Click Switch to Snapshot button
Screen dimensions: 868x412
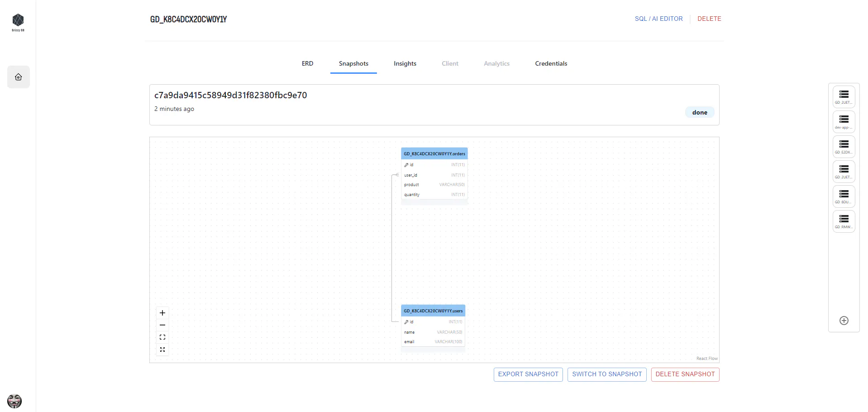[607, 374]
